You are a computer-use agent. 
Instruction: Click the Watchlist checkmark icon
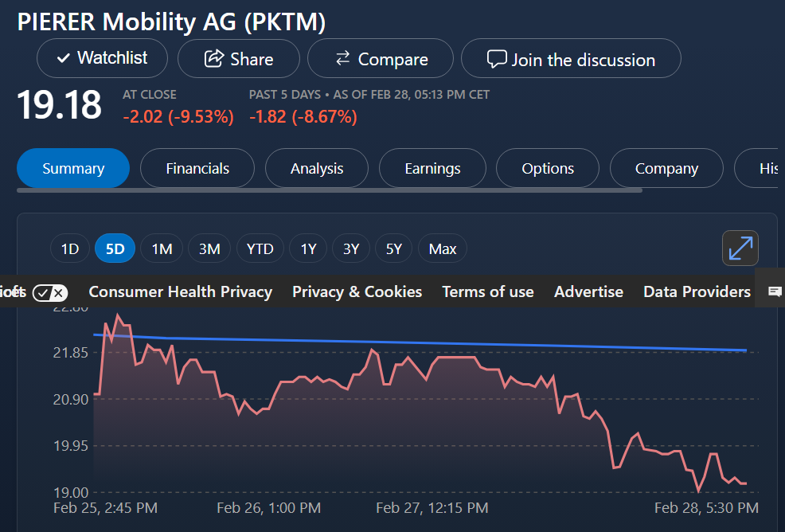[x=64, y=58]
